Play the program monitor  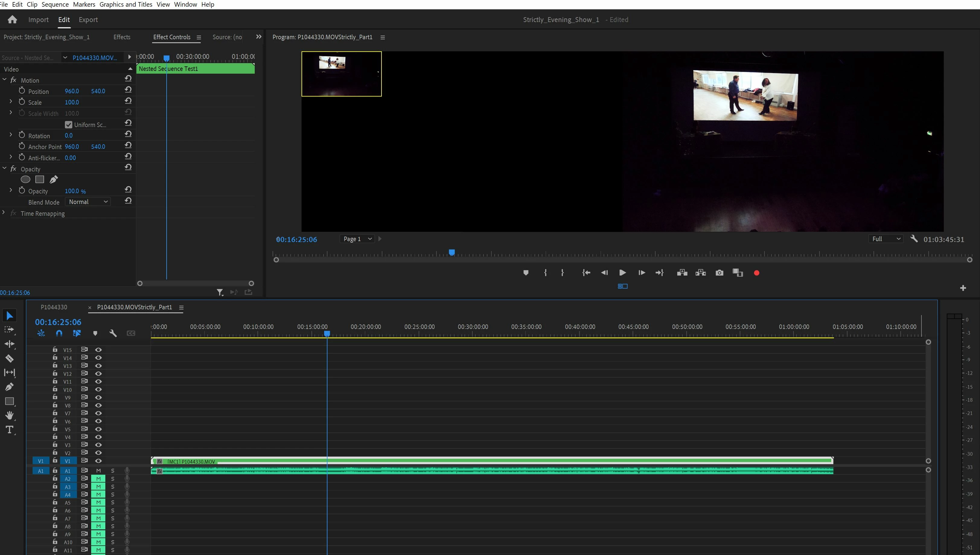[x=622, y=273]
